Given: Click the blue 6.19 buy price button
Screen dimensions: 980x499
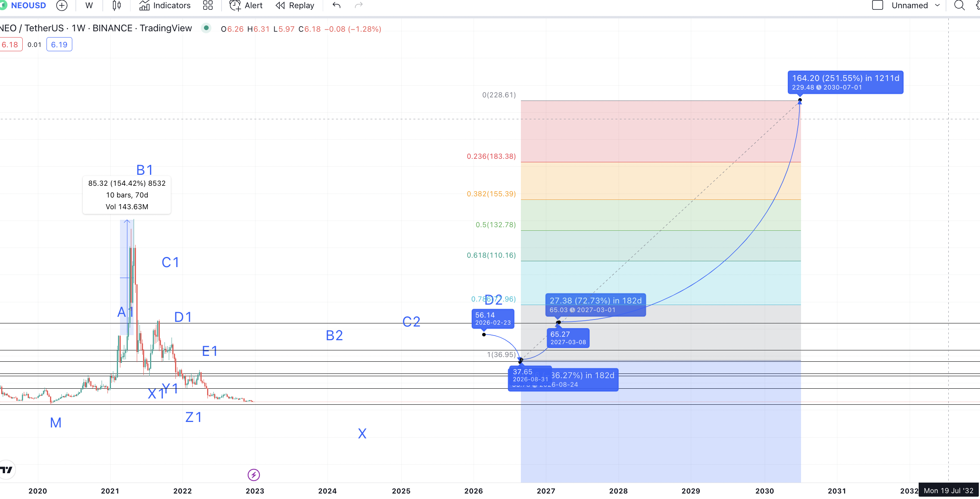Looking at the screenshot, I should (59, 45).
